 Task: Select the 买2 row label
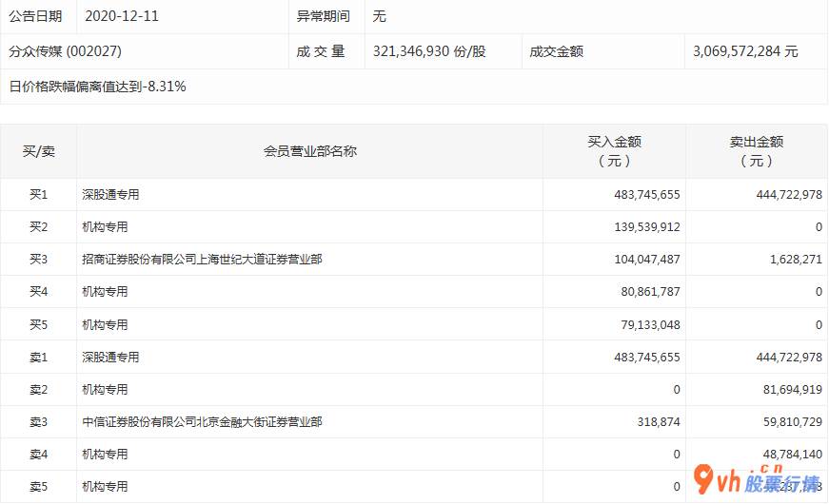click(39, 227)
